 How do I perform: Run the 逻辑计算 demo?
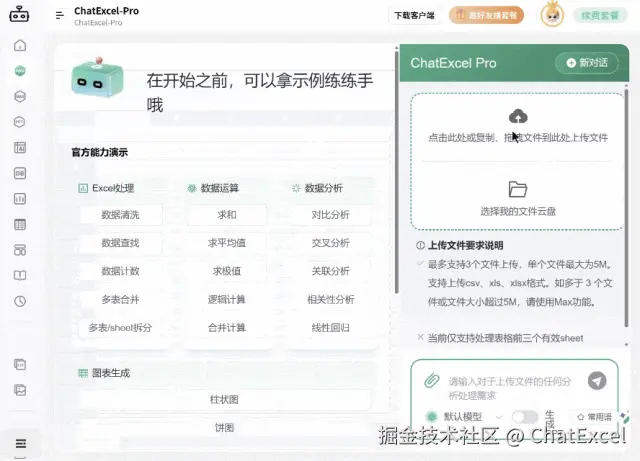227,299
